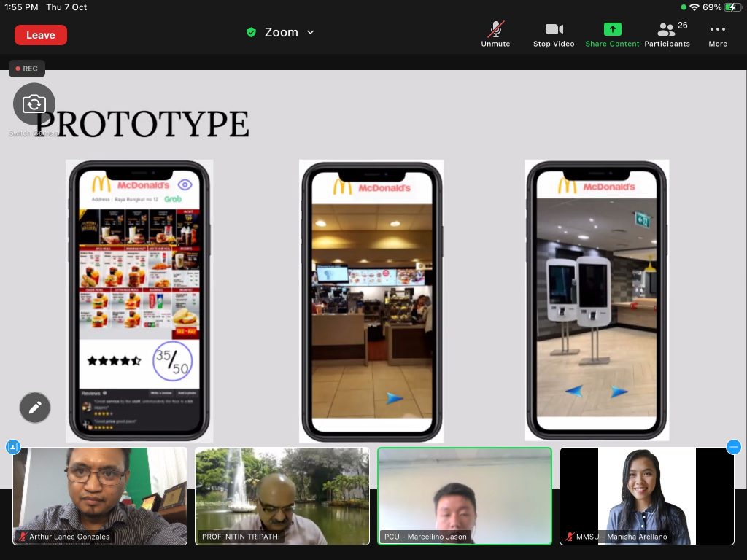This screenshot has height=560, width=747.
Task: Click 'Thu 7 Oct' date in status bar
Action: [x=66, y=7]
